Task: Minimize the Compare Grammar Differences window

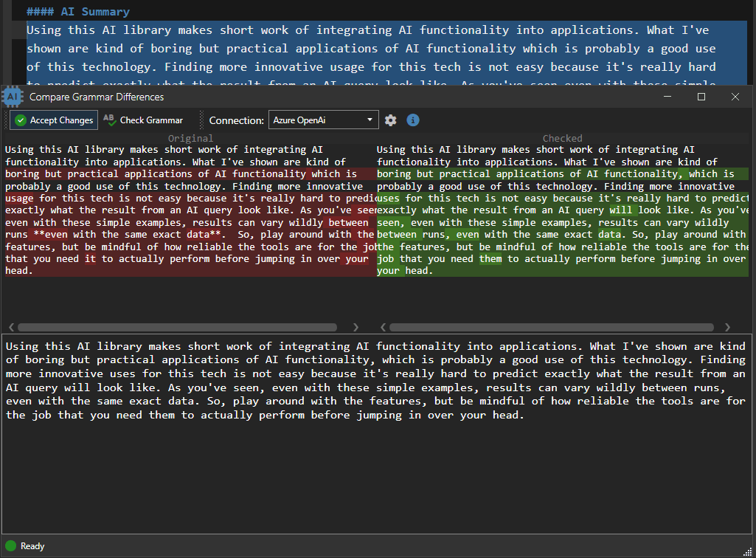Action: (667, 97)
